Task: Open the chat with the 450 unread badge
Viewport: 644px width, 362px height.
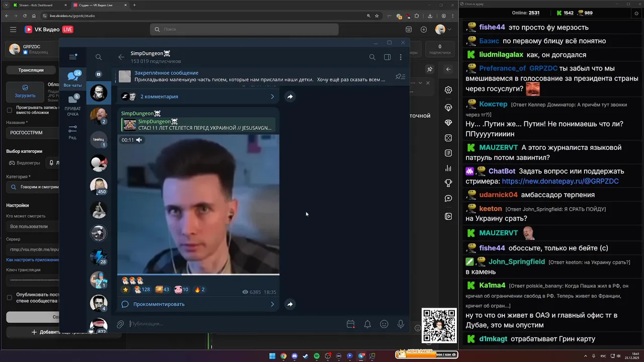Action: click(x=99, y=186)
